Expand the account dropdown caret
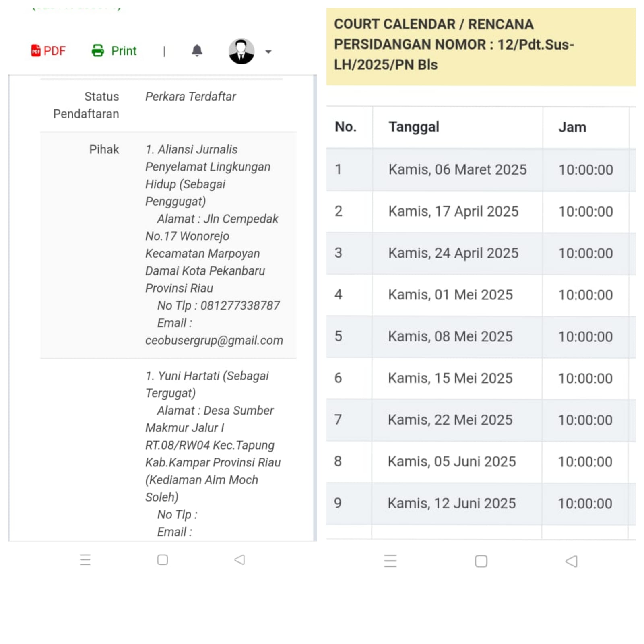This screenshot has height=644, width=644. 268,52
